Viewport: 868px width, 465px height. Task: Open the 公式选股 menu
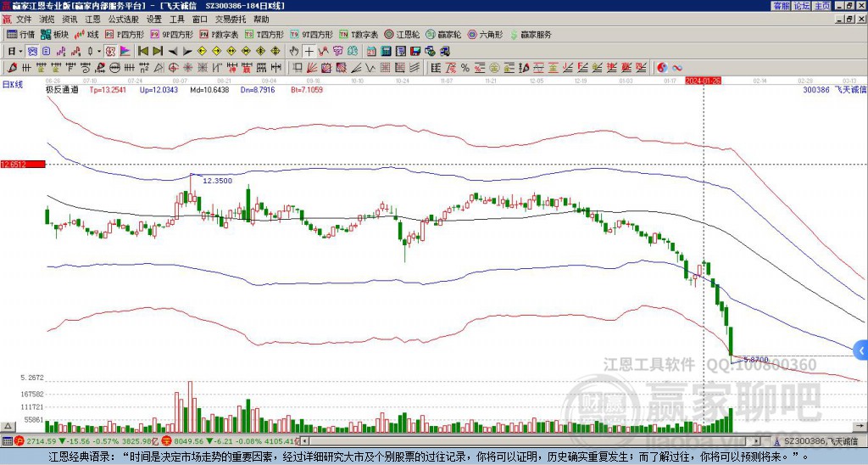tap(122, 18)
